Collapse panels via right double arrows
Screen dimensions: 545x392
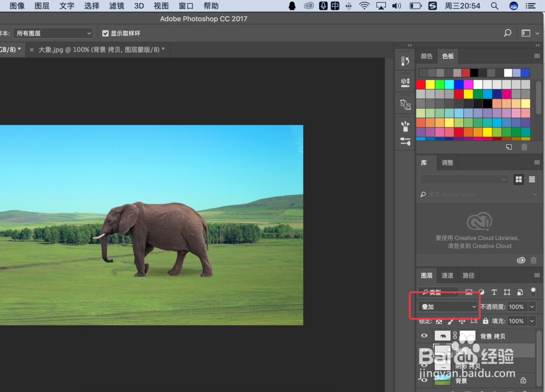537,45
